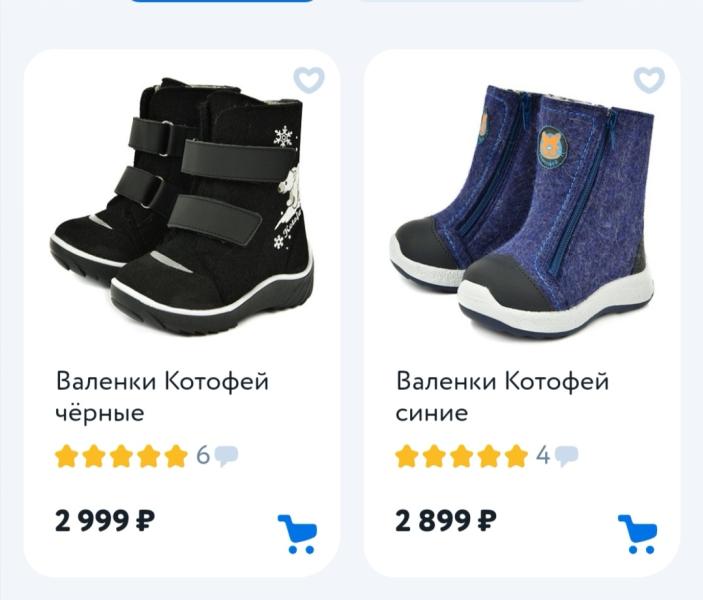Click the grey button at top right
The image size is (703, 600).
point(472,1)
